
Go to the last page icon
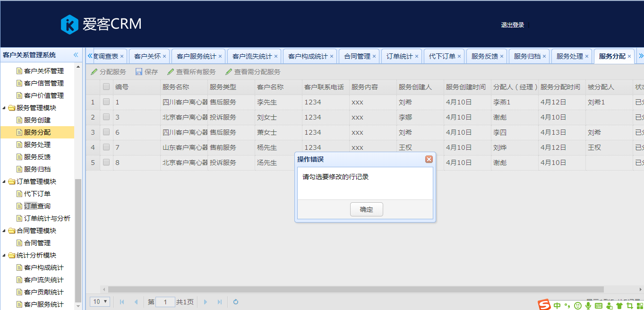(220, 302)
